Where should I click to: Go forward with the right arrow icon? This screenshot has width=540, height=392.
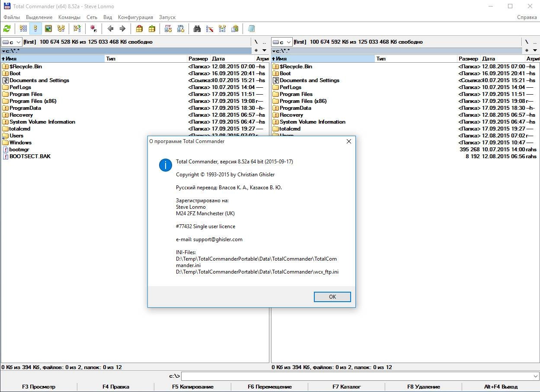(x=122, y=29)
